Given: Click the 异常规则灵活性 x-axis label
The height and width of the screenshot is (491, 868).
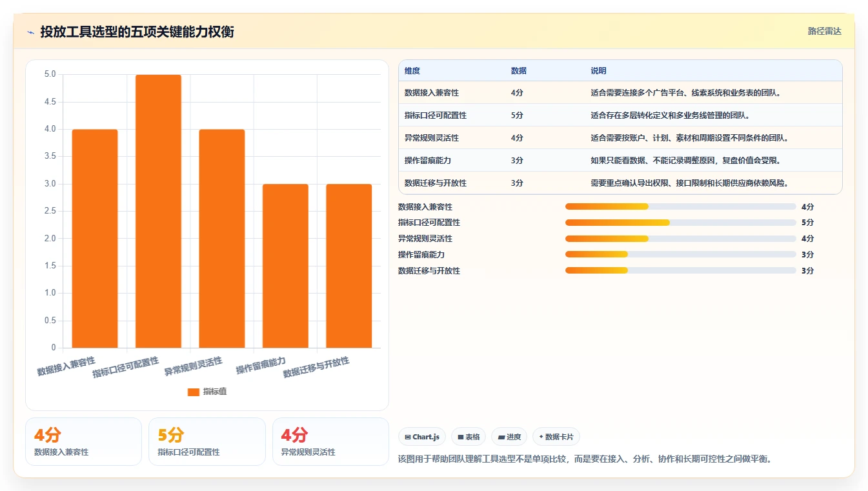Looking at the screenshot, I should (x=194, y=366).
